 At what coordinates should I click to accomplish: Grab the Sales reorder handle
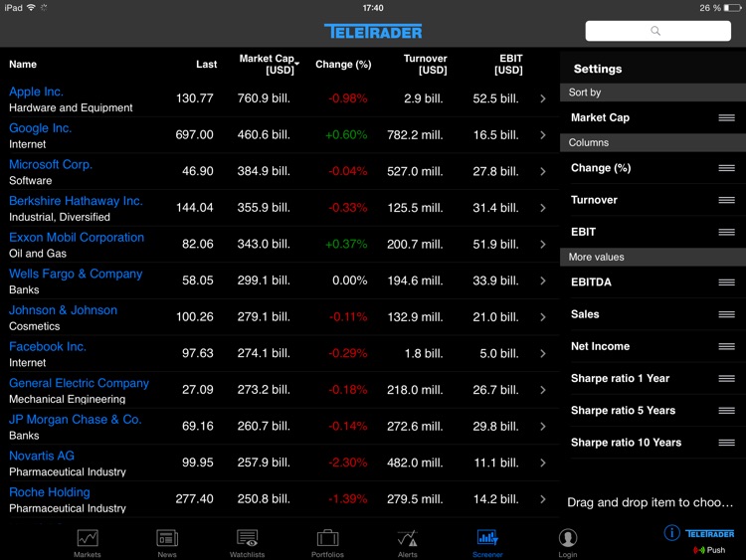click(726, 314)
